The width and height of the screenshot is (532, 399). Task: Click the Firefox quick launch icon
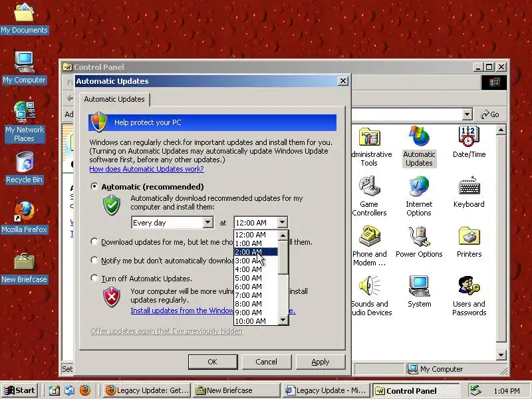pyautogui.click(x=85, y=390)
